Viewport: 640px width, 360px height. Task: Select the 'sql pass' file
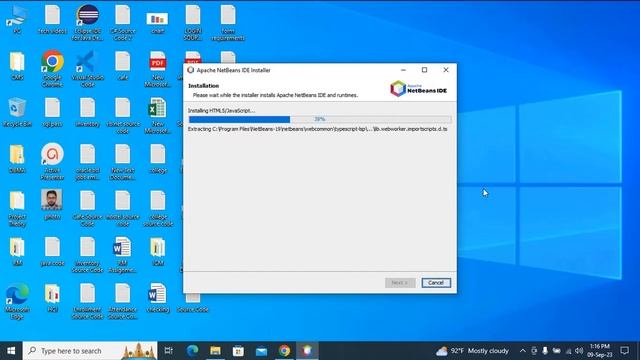(x=52, y=112)
